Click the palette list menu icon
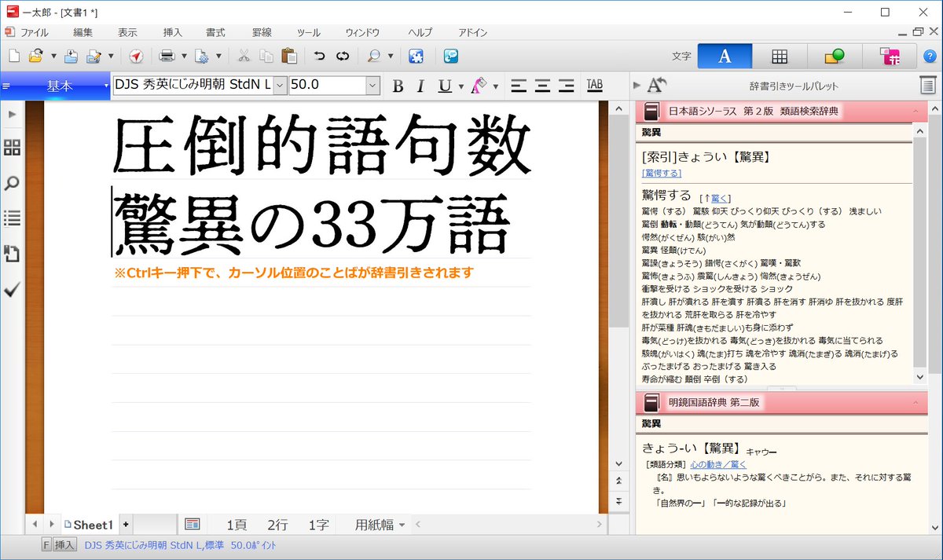 pos(927,86)
